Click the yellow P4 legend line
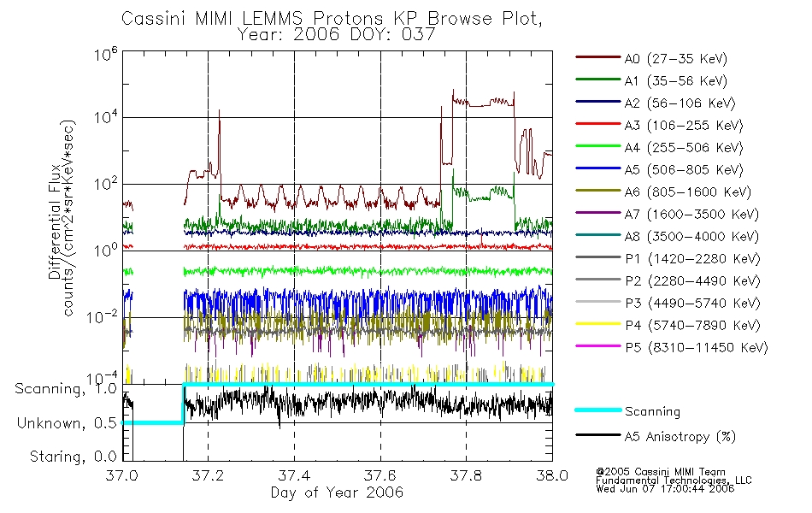 pos(597,324)
